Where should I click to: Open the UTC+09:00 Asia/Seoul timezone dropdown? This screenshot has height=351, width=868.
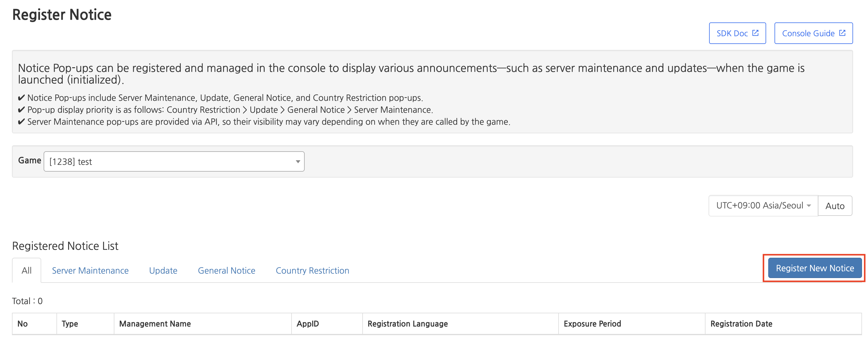click(x=763, y=205)
